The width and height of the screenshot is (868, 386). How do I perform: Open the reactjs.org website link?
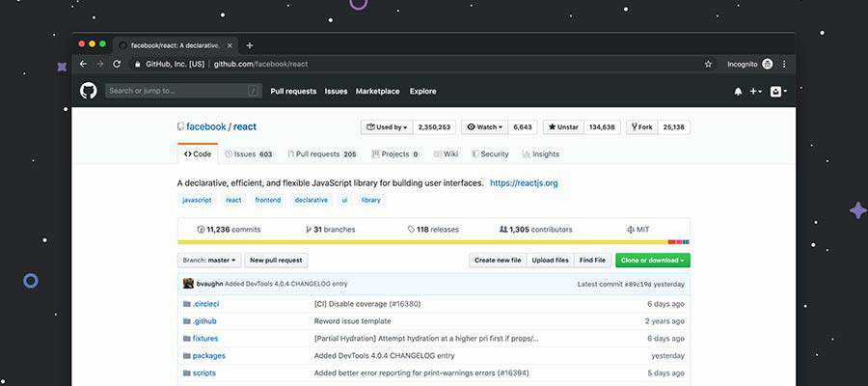coord(524,182)
